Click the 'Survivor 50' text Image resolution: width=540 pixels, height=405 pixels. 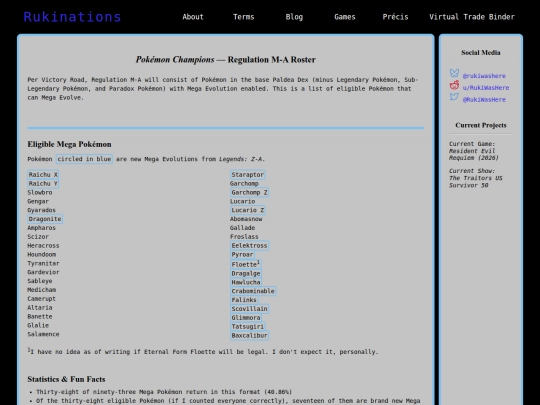468,185
